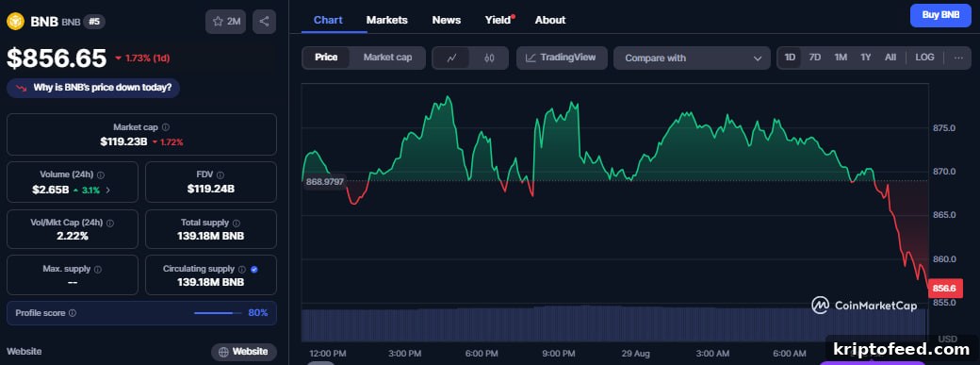The height and width of the screenshot is (365, 980).
Task: Click the Profile score progress bar
Action: 218,313
